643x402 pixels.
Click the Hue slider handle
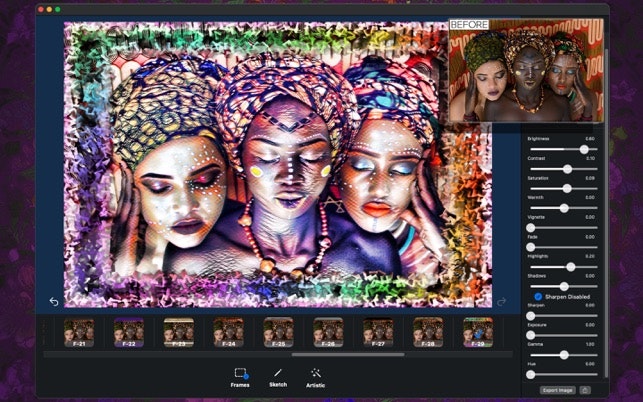(x=531, y=375)
